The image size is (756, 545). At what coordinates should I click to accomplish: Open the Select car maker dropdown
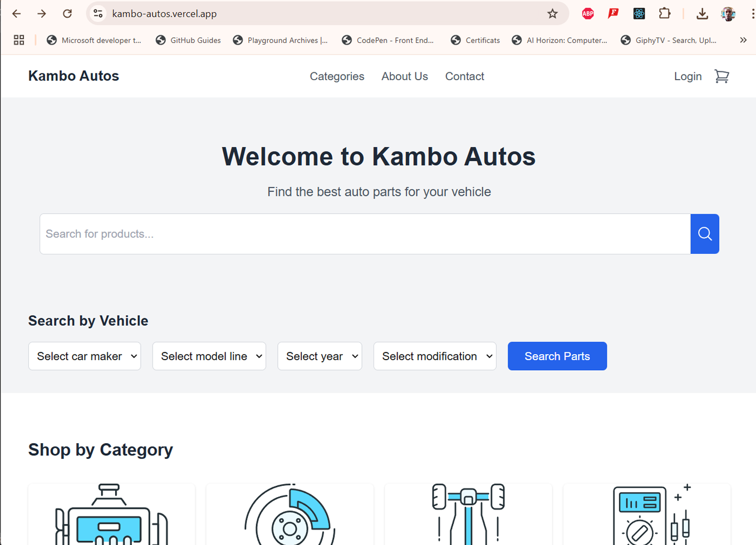[x=84, y=356]
